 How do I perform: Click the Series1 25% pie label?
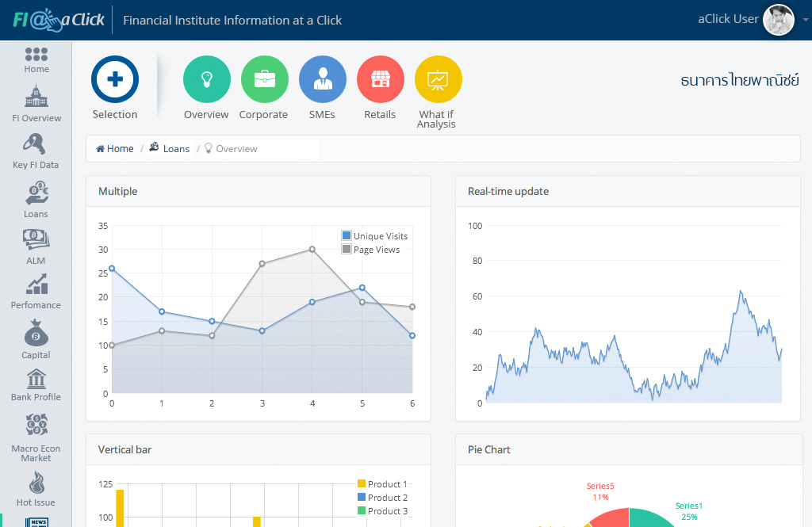pyautogui.click(x=689, y=511)
